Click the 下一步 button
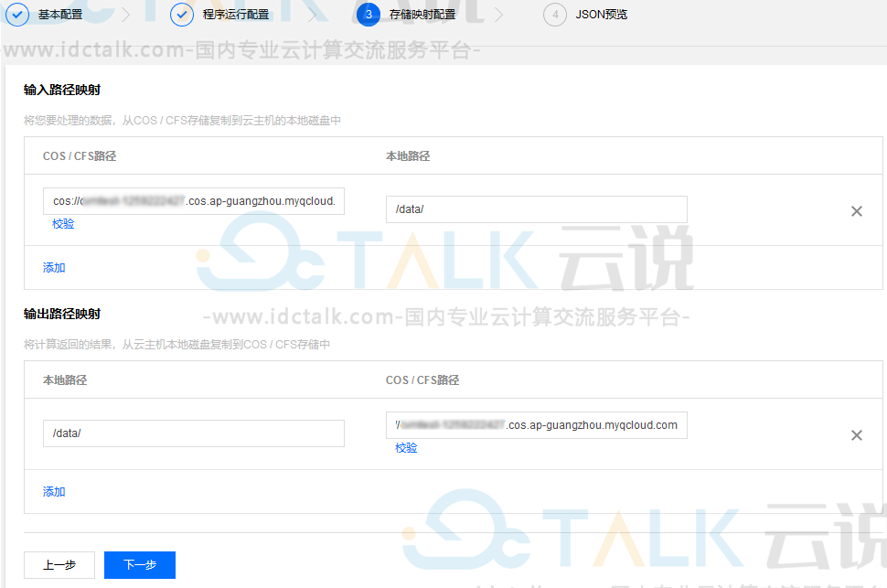 tap(140, 565)
